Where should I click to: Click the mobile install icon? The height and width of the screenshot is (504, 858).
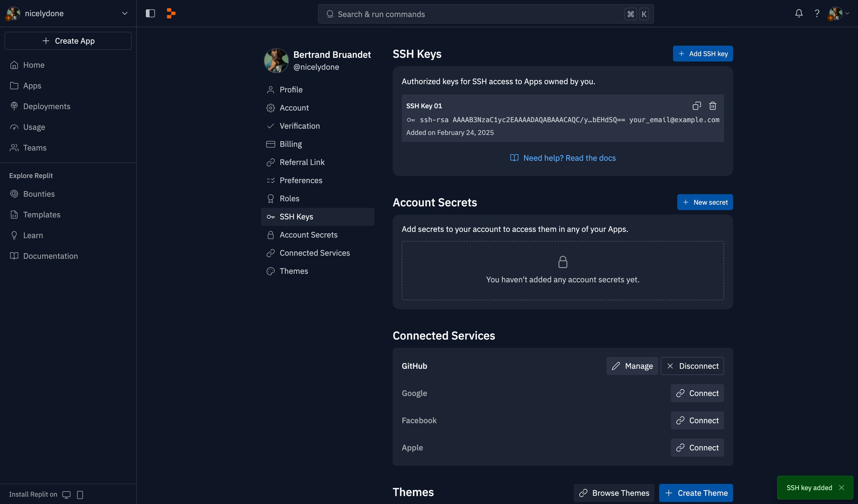[80, 494]
